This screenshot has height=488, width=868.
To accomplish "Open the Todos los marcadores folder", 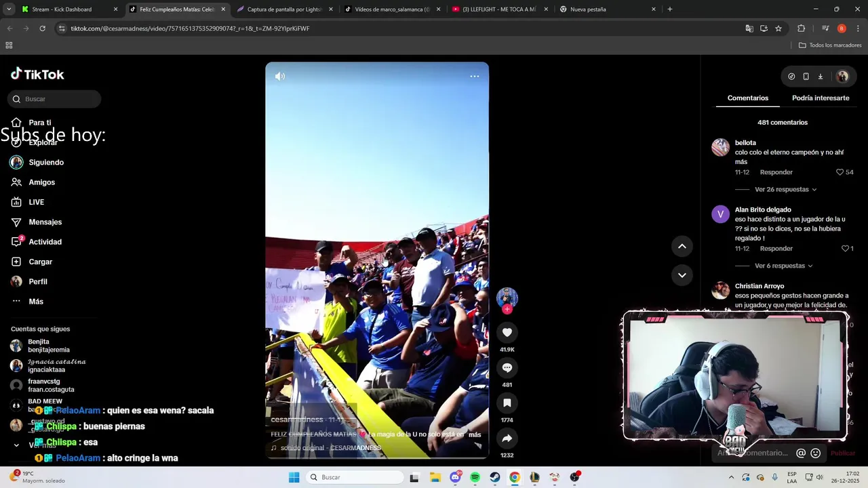I will tap(830, 45).
